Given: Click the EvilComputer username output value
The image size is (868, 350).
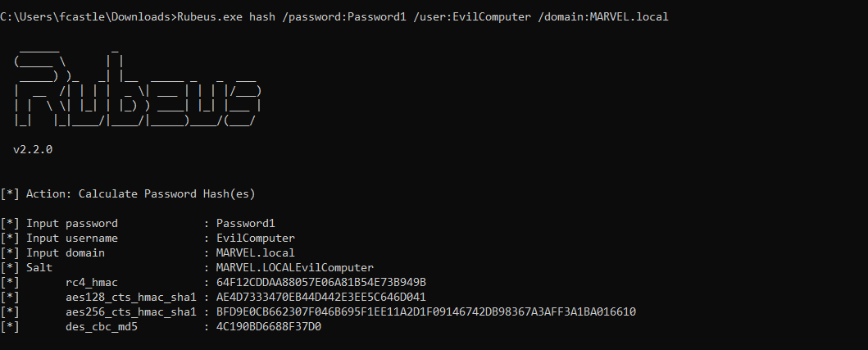Looking at the screenshot, I should [x=256, y=239].
